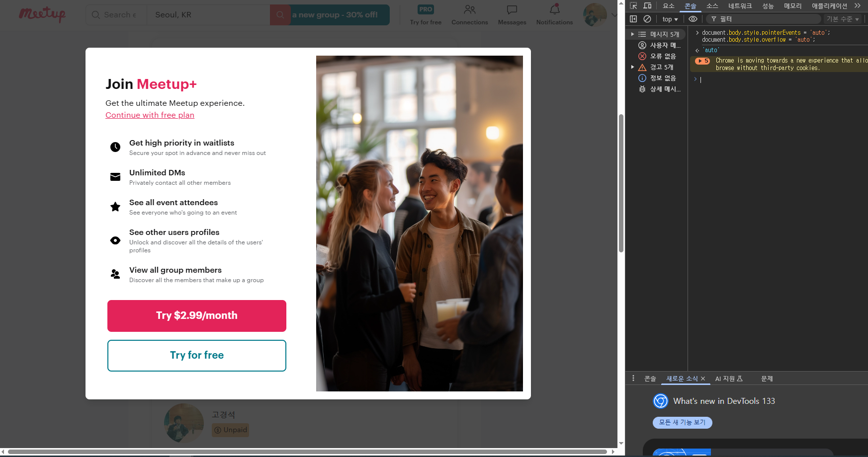
Task: Open the PRO Try for free icon
Action: pos(426,15)
